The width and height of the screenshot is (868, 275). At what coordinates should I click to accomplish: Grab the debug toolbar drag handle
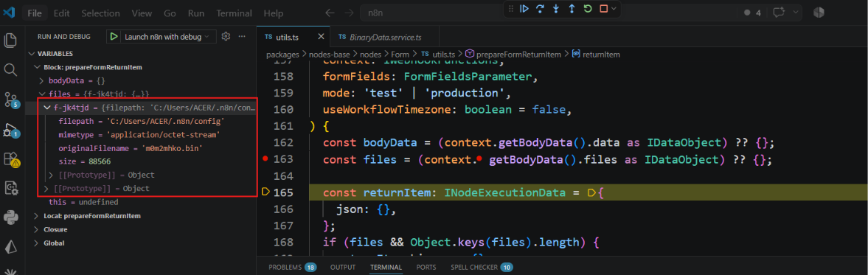511,9
